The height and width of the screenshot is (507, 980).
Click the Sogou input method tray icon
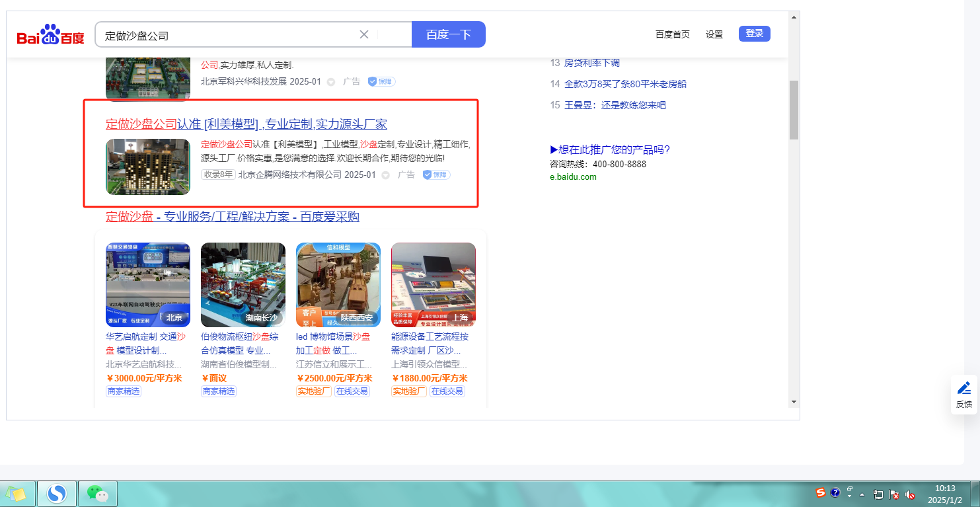pos(821,493)
